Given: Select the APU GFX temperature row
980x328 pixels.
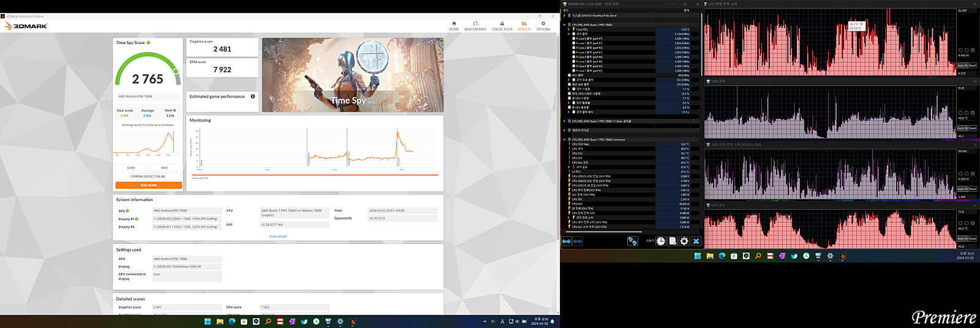Looking at the screenshot, I should coord(630,158).
